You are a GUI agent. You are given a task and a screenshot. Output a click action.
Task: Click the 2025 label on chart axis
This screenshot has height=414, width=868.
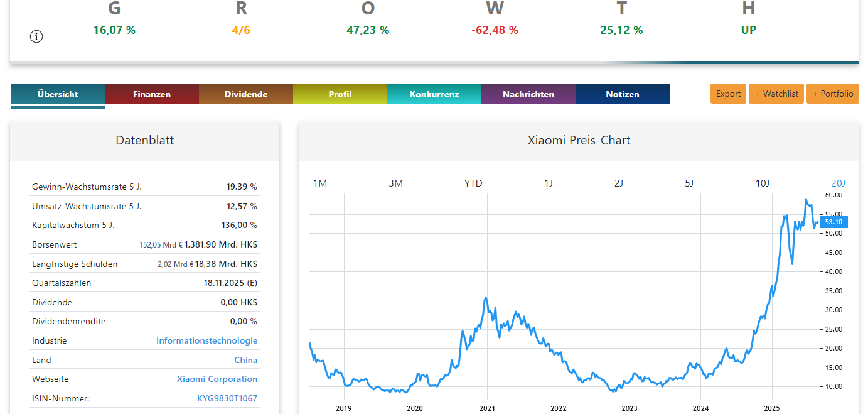[x=771, y=408]
